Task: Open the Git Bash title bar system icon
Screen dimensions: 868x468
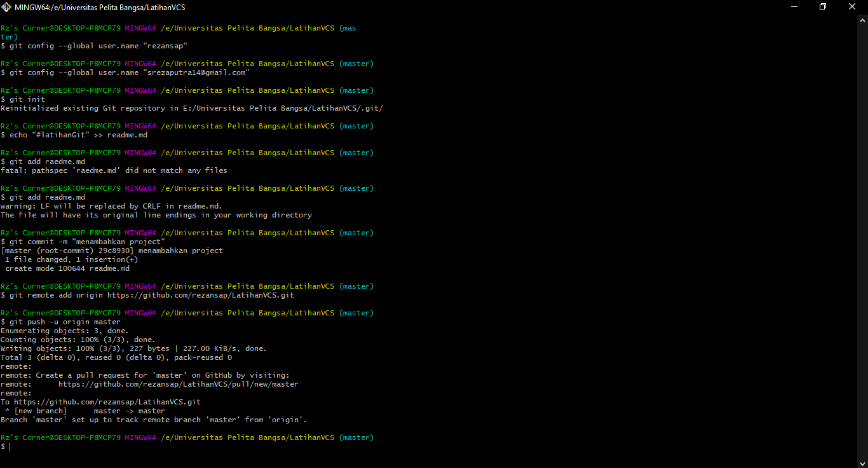Action: 7,7
